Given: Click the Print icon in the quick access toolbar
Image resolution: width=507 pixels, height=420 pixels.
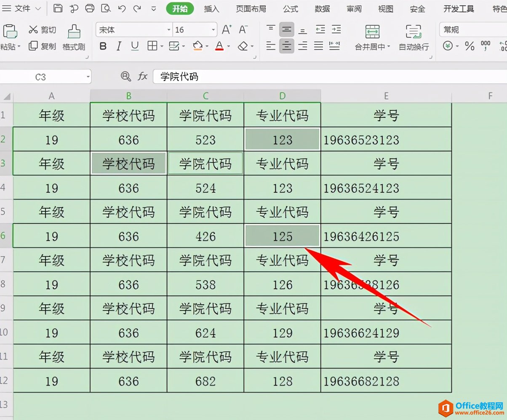Looking at the screenshot, I should 90,8.
